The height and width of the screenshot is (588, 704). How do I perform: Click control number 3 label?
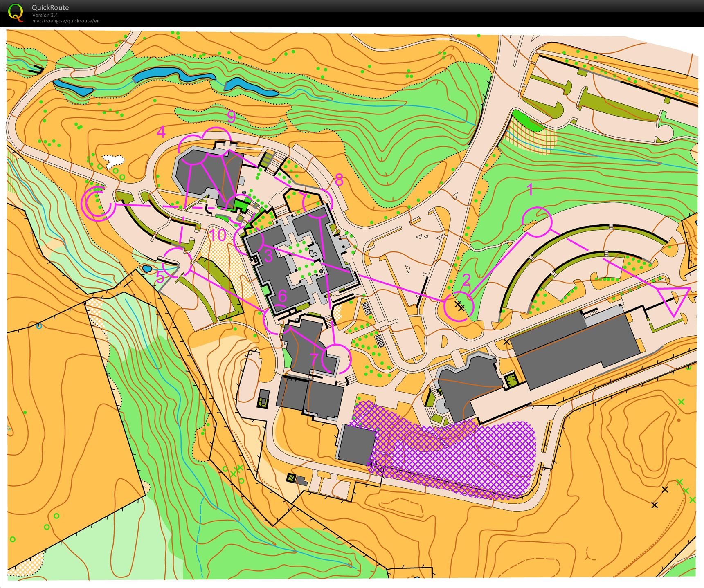point(268,256)
